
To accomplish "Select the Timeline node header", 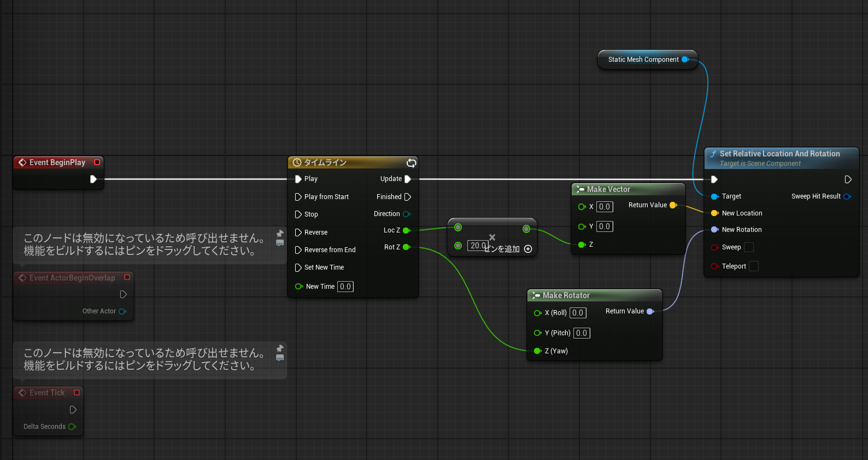I will (353, 162).
